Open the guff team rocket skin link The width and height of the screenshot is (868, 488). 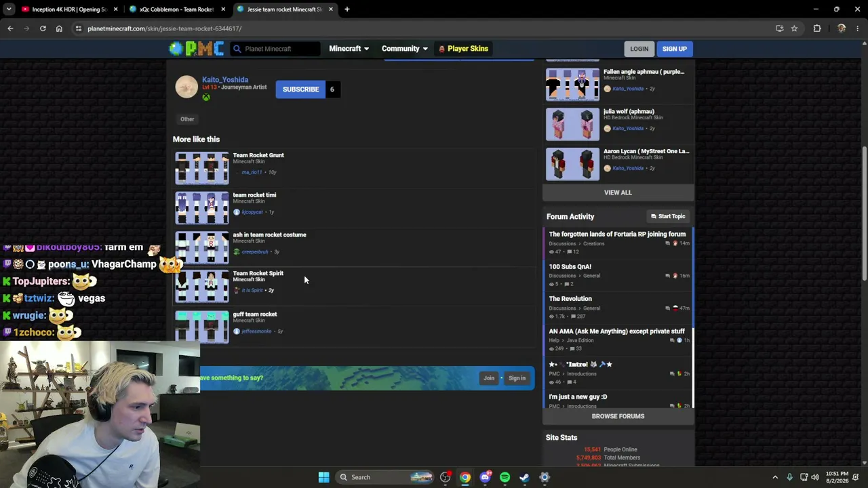pyautogui.click(x=254, y=314)
